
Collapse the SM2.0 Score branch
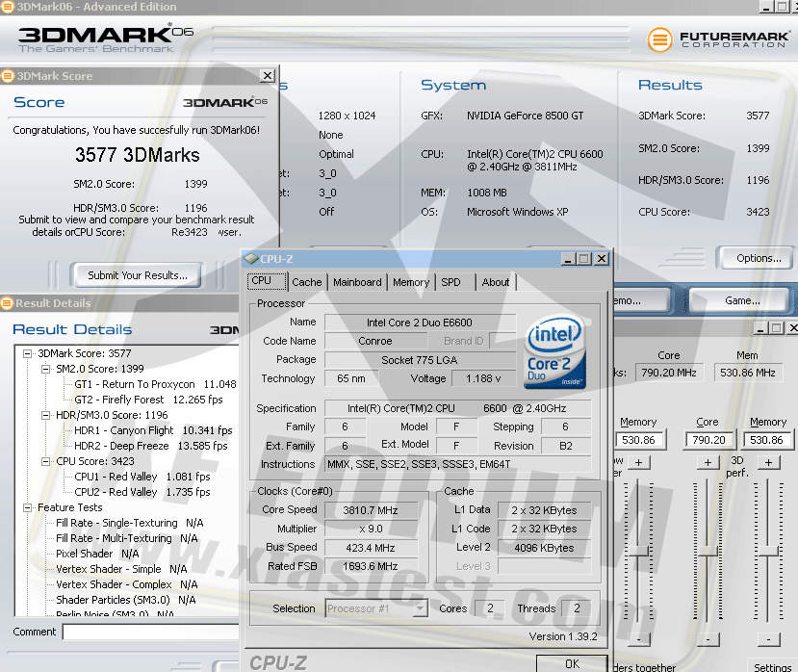point(45,369)
